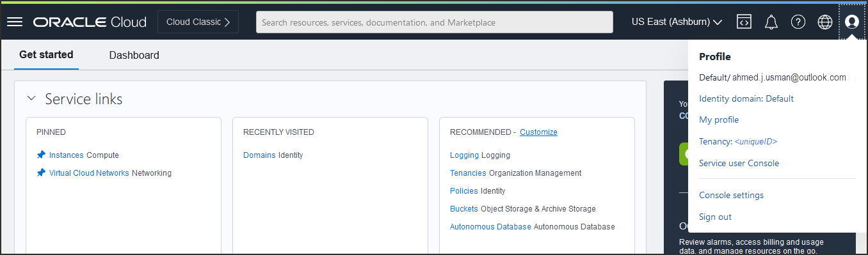This screenshot has width=868, height=255.
Task: Open the US East (Ashburn) region dropdown
Action: click(677, 22)
